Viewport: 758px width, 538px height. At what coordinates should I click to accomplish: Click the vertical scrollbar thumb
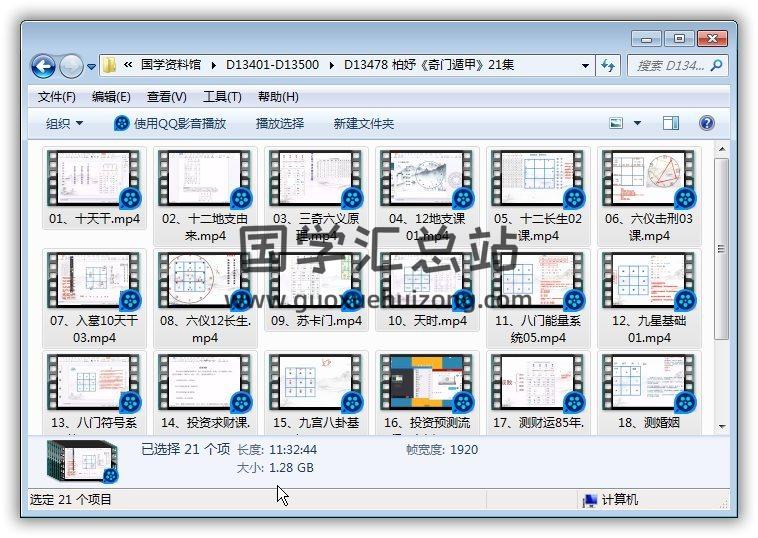[x=722, y=248]
